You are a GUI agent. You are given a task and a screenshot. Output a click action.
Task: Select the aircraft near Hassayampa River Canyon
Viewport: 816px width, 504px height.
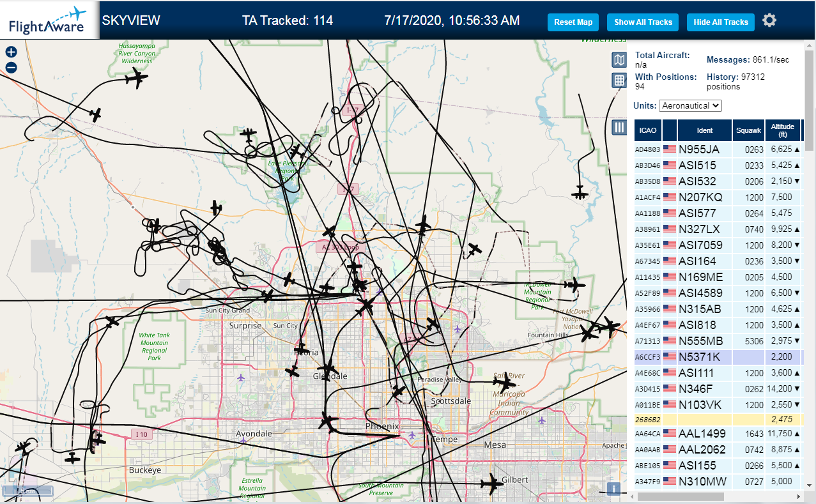[135, 79]
